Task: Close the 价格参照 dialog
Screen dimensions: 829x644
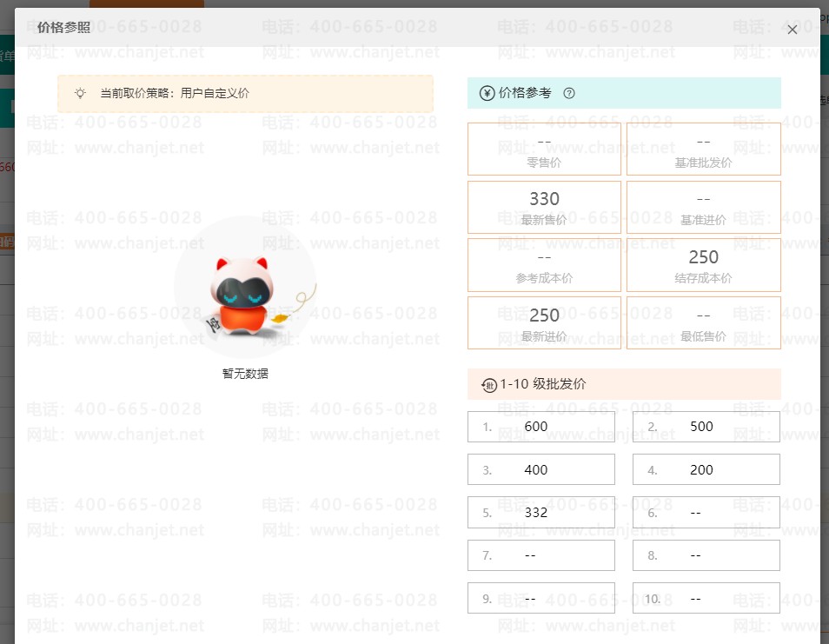Action: click(792, 30)
